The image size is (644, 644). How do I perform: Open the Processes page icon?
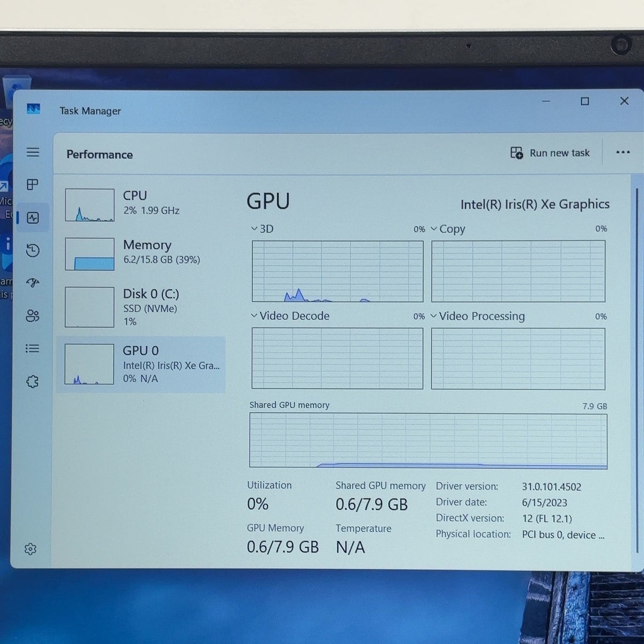coord(33,185)
